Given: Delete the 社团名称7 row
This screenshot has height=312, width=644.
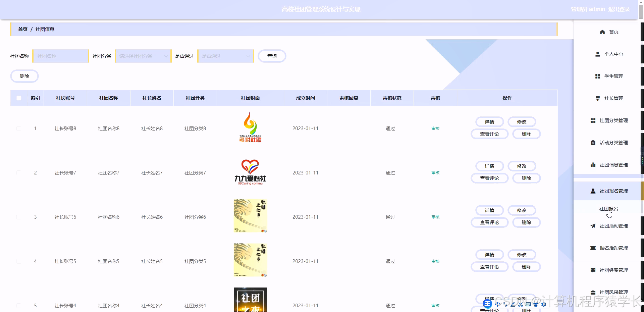Looking at the screenshot, I should pos(526,178).
